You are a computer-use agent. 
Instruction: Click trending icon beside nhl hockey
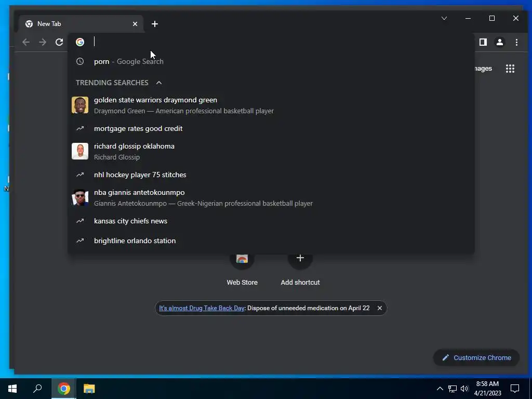tap(80, 175)
